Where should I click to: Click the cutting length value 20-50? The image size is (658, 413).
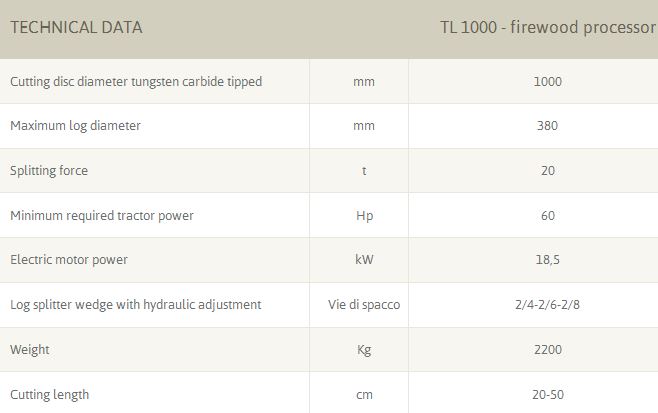click(548, 395)
